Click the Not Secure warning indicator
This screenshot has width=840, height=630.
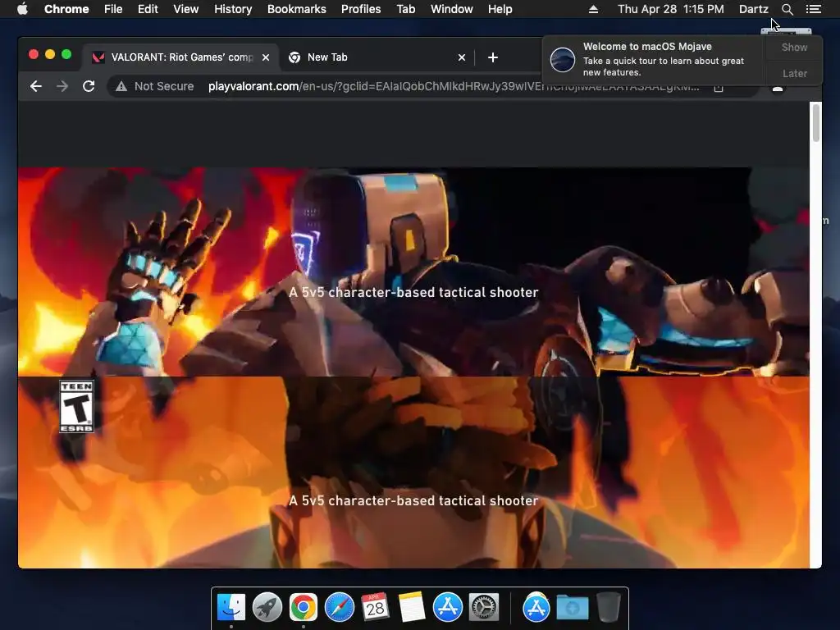point(155,86)
